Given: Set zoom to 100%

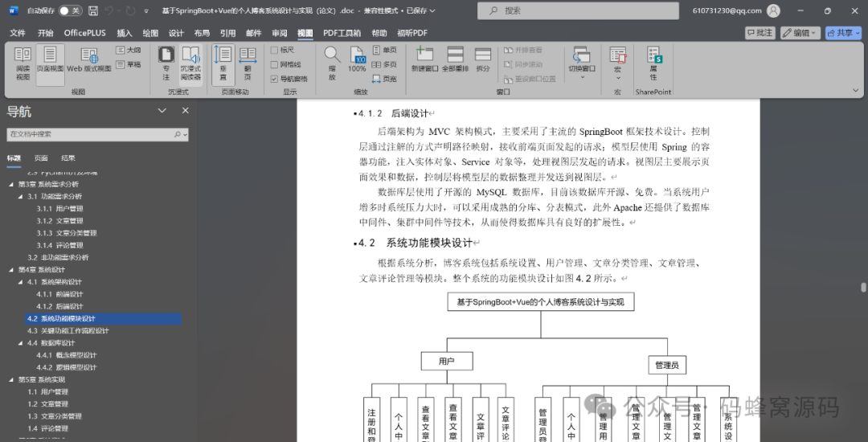Looking at the screenshot, I should 357,59.
